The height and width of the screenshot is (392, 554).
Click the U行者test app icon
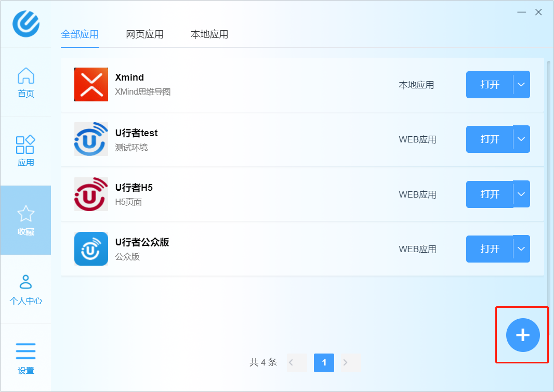pyautogui.click(x=91, y=139)
